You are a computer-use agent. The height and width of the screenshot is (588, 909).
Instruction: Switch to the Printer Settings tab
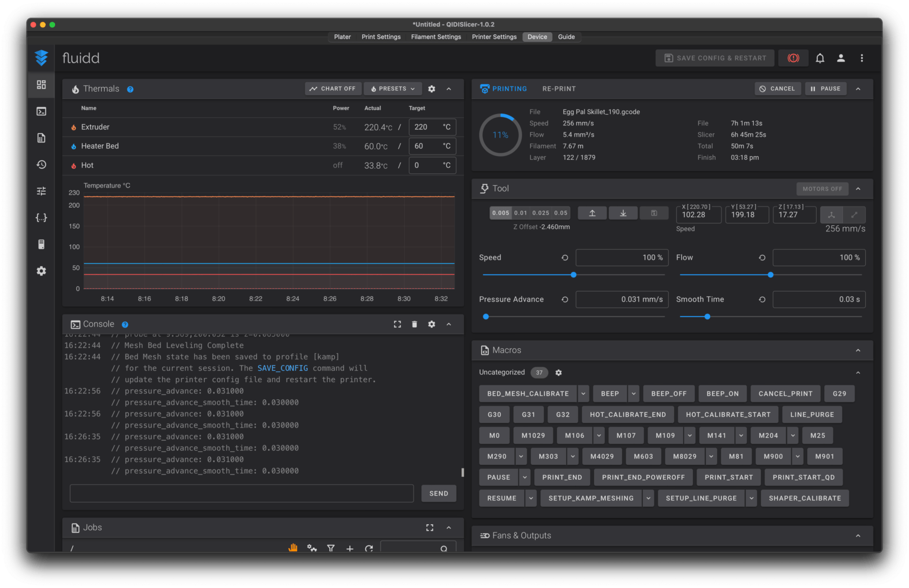tap(494, 37)
